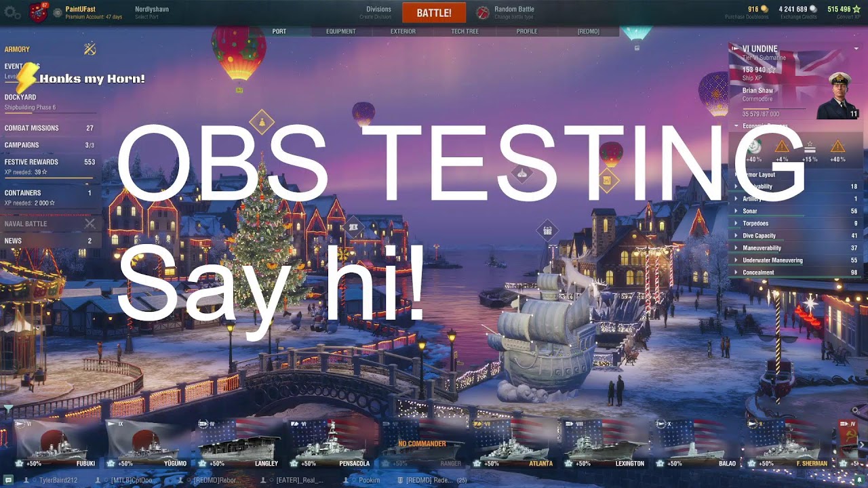The width and height of the screenshot is (868, 488).
Task: Click the commander XP progress bar
Action: (773, 108)
